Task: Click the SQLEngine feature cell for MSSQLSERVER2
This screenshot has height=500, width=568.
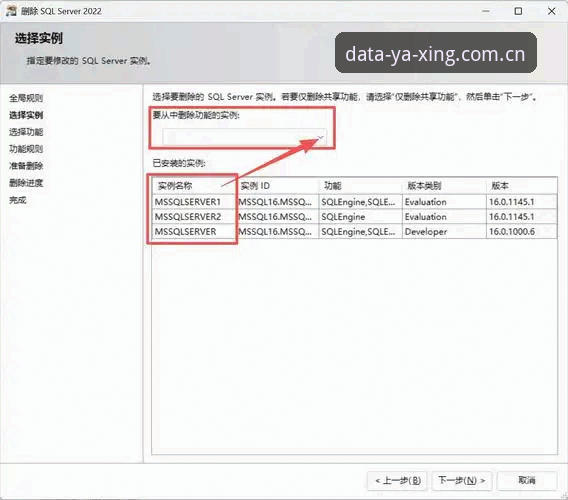Action: coord(360,217)
